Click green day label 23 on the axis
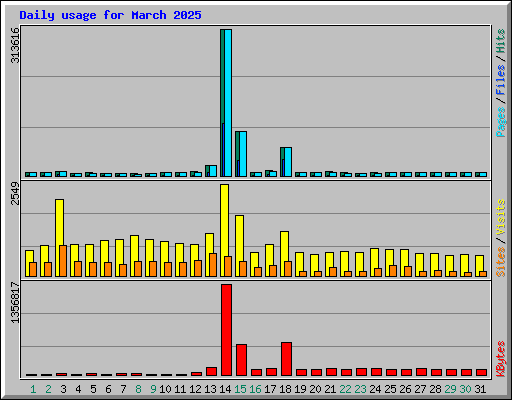The height and width of the screenshot is (400, 512). 360,389
